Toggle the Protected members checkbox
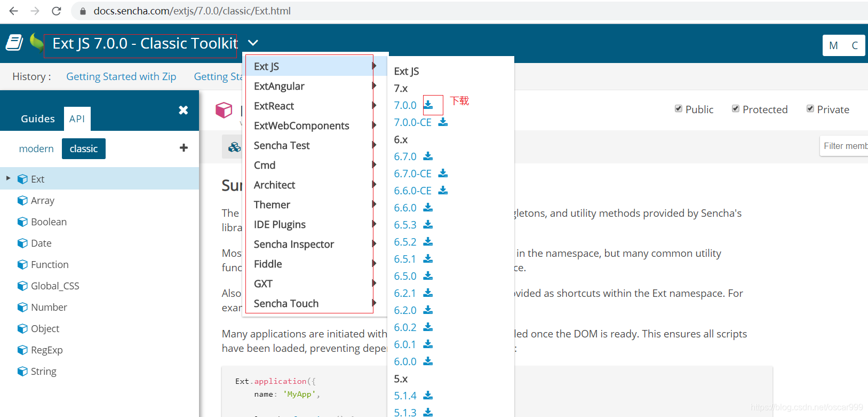This screenshot has height=417, width=868. pyautogui.click(x=736, y=109)
